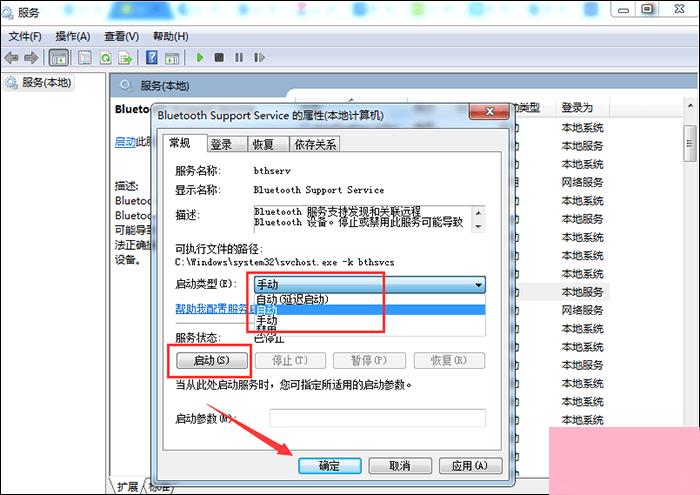This screenshot has width=700, height=495.
Task: Click the Stop Service square icon
Action: [x=219, y=58]
